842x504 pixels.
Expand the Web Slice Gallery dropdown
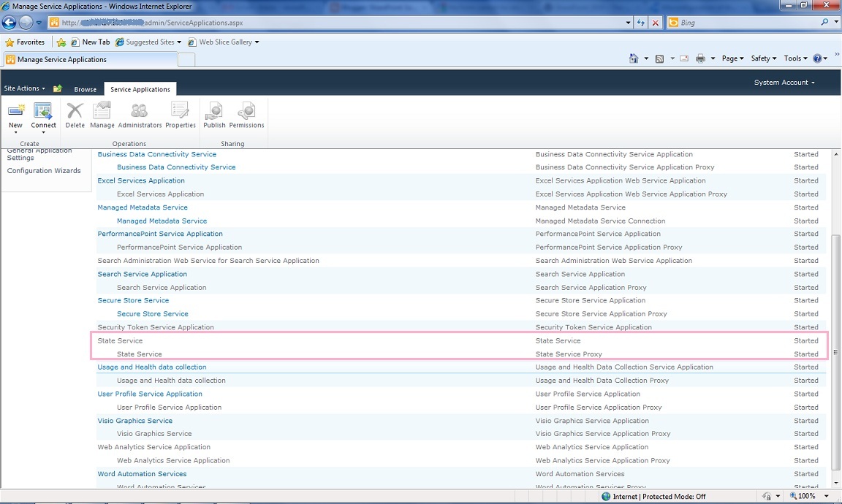point(257,42)
